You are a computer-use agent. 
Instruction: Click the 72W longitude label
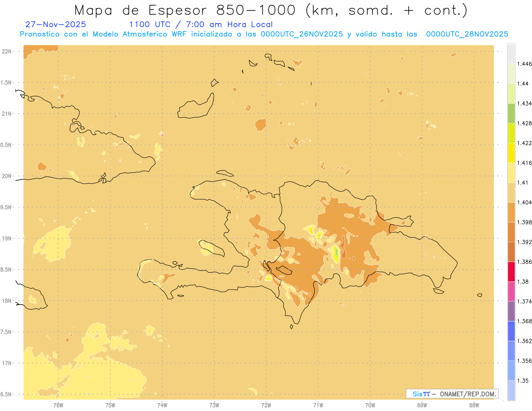(266, 405)
